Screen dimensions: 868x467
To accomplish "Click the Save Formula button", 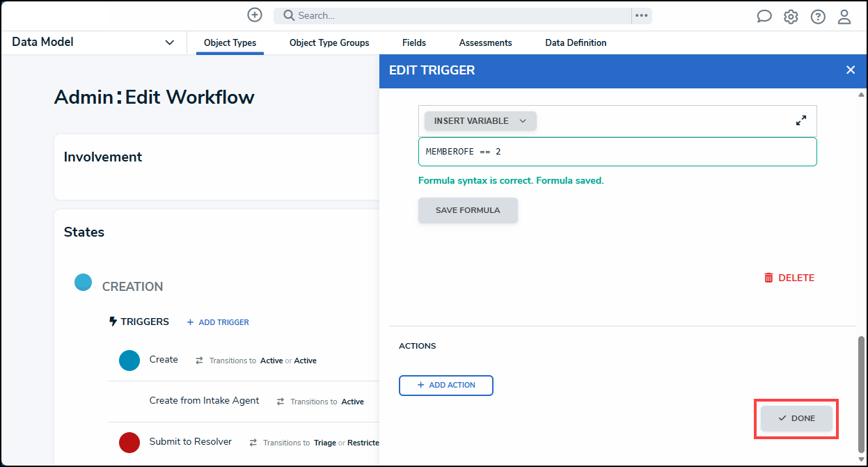I will click(x=468, y=210).
